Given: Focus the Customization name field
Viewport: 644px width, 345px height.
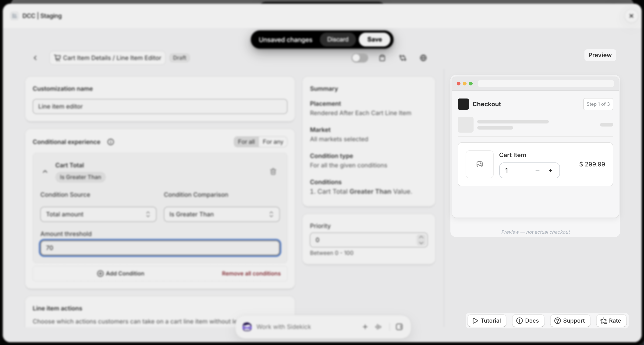Looking at the screenshot, I should (x=160, y=106).
